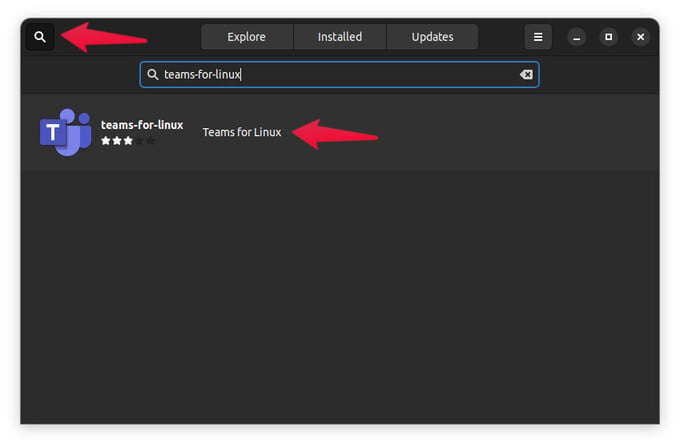Toggle the search button in header bar
680x447 pixels.
pos(40,37)
